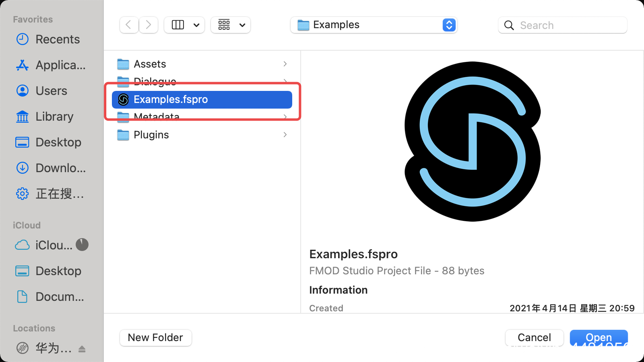
Task: Select the Examples.fspro file
Action: (x=202, y=99)
